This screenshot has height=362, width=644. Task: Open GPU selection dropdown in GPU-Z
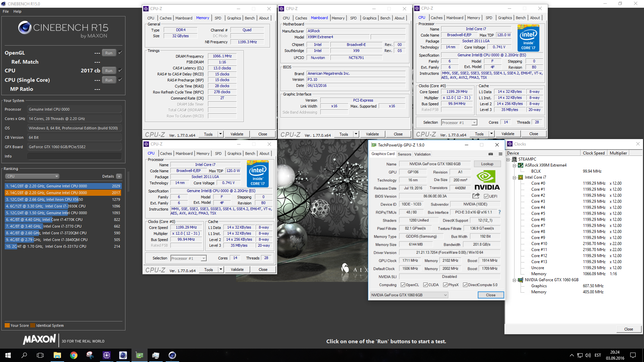pyautogui.click(x=409, y=295)
